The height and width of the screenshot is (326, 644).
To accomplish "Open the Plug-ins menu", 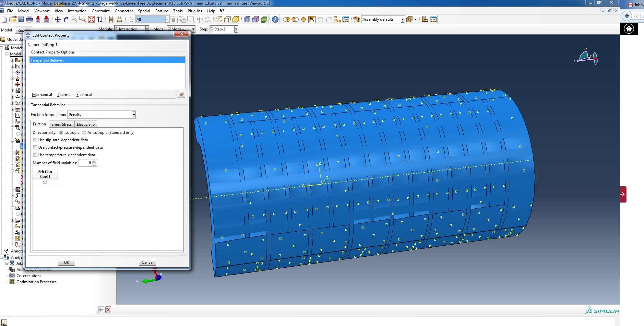I will coord(195,11).
